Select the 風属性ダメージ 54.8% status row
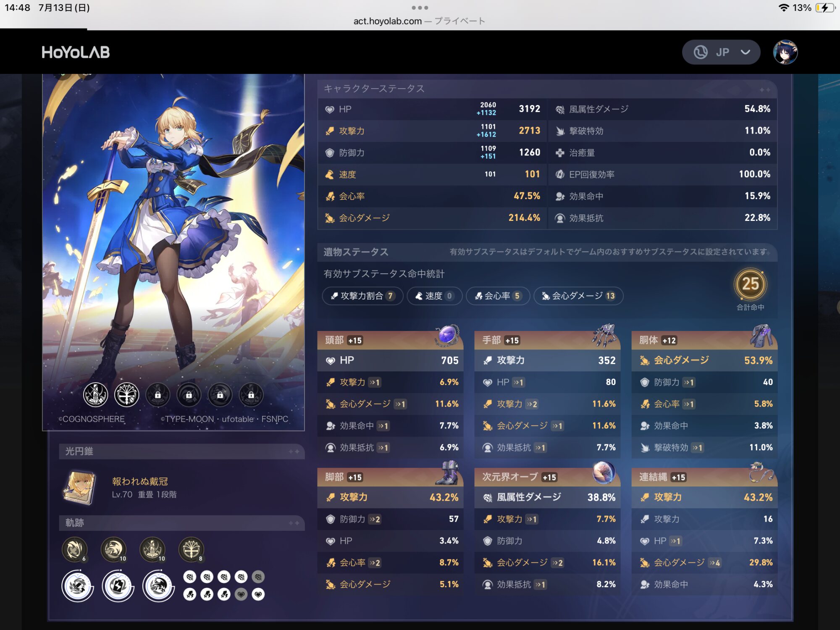This screenshot has width=840, height=630. click(x=663, y=109)
